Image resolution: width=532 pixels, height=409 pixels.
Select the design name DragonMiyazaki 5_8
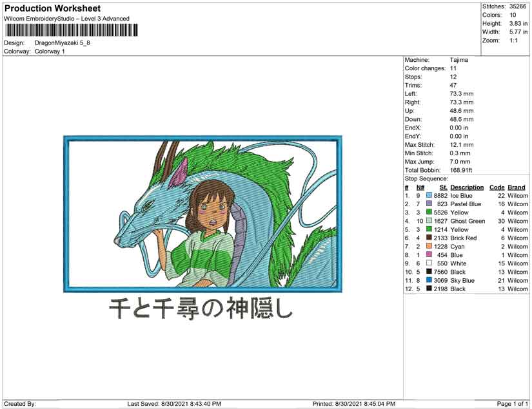pyautogui.click(x=63, y=43)
